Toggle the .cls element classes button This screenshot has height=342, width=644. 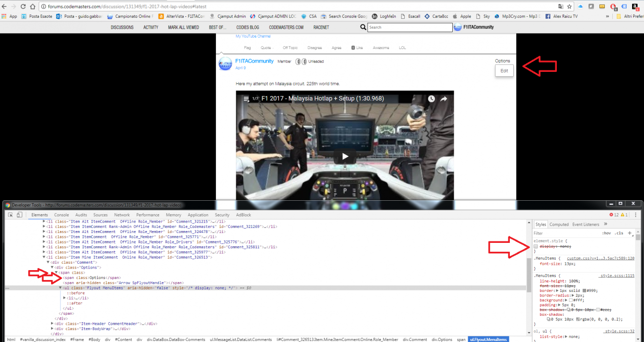coord(619,233)
